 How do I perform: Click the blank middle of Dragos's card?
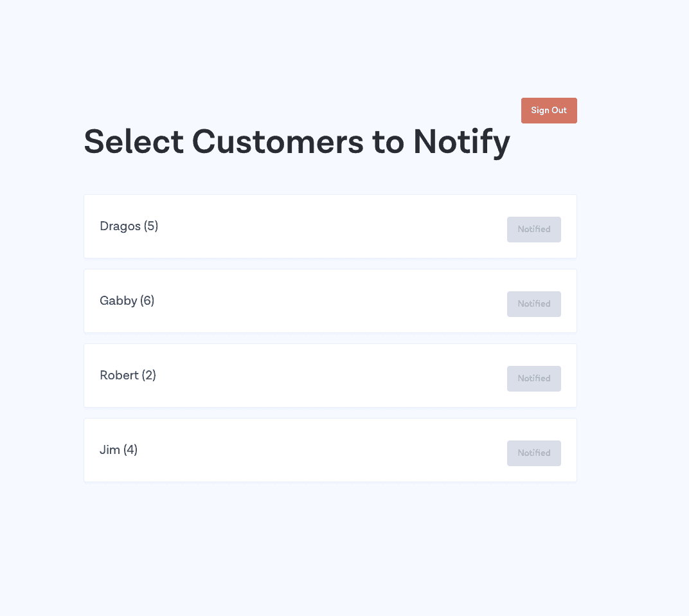330,226
